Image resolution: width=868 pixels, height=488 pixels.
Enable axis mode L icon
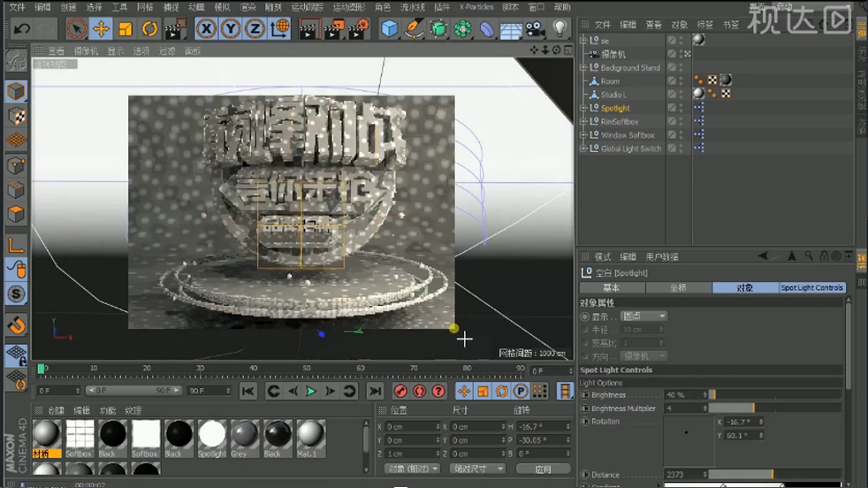point(16,244)
